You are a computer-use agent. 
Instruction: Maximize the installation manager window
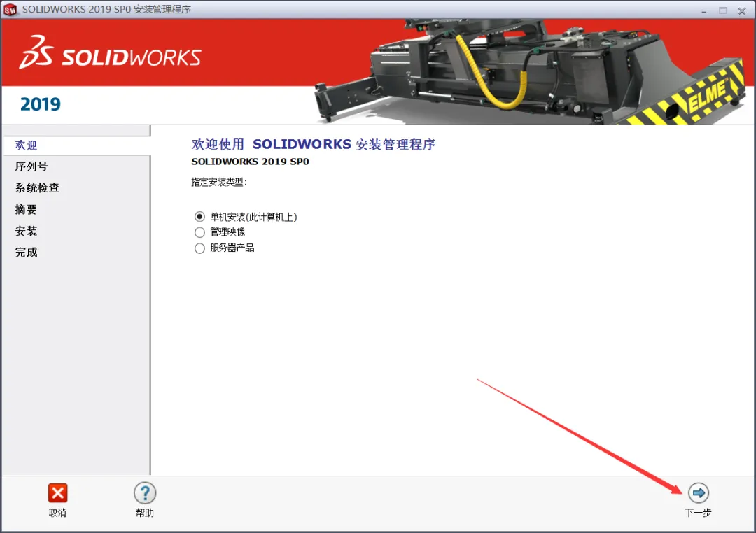723,10
